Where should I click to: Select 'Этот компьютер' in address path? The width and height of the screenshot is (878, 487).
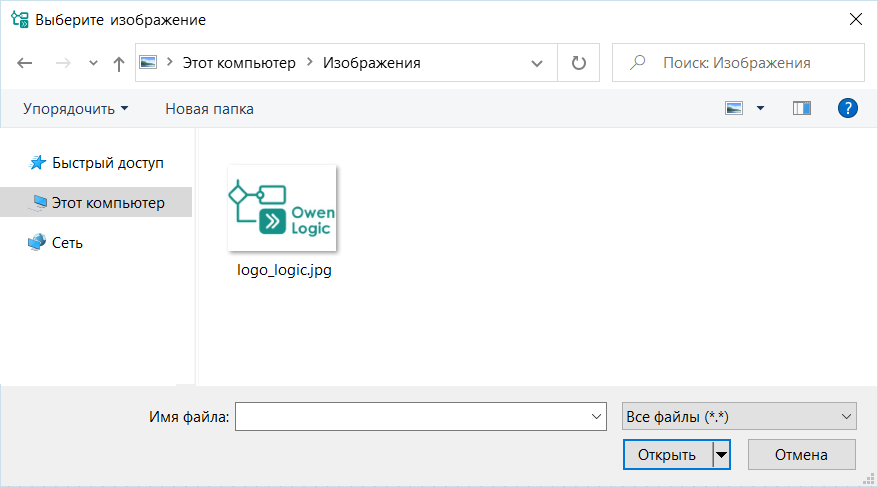(239, 63)
